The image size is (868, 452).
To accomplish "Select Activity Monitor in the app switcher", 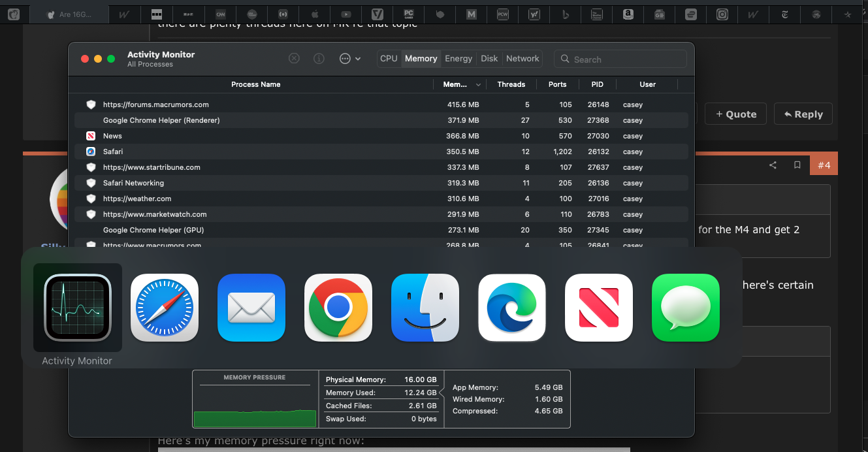I will [77, 308].
